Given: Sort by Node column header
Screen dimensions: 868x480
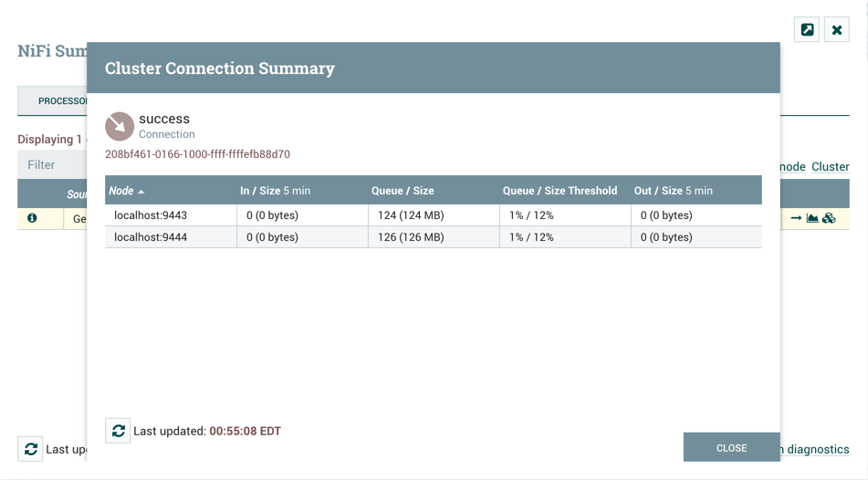Looking at the screenshot, I should pos(171,191).
